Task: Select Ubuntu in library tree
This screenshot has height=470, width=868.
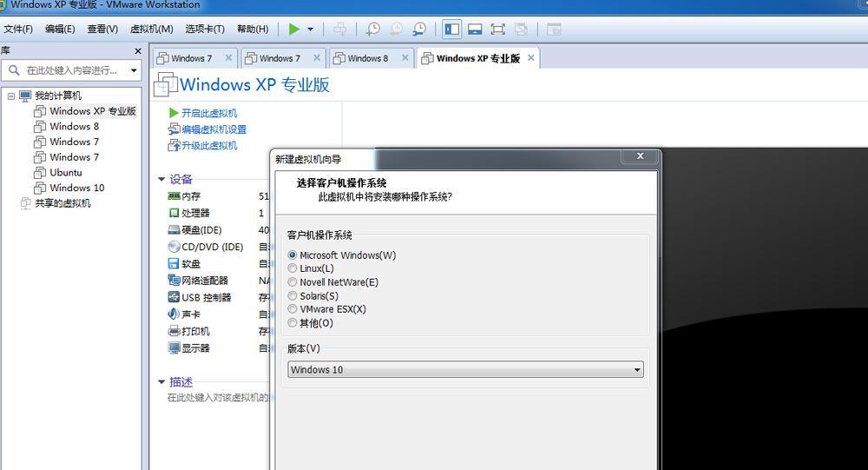Action: (58, 172)
